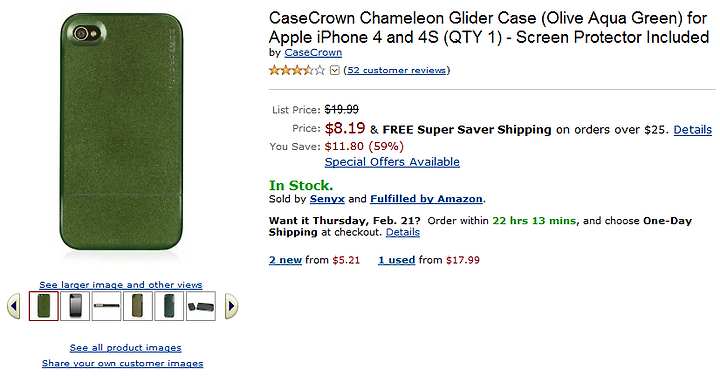Screen dimensions: 720x376
Task: Select the side profile thumbnail
Action: pyautogui.click(x=107, y=306)
